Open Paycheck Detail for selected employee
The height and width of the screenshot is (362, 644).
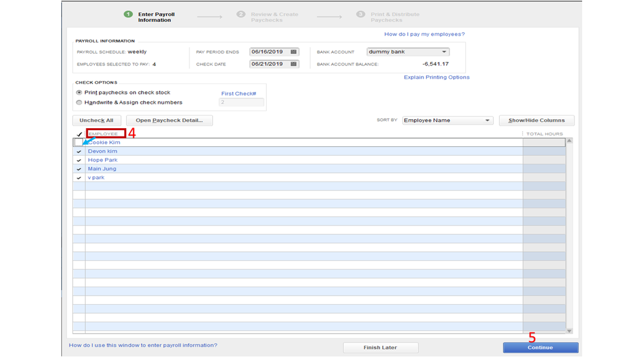click(x=169, y=120)
